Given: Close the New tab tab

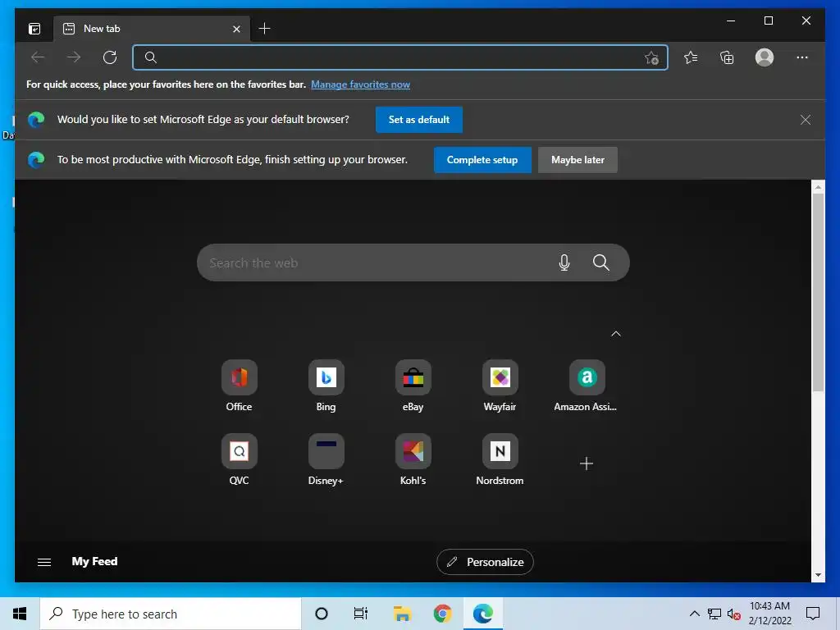Looking at the screenshot, I should (x=236, y=29).
